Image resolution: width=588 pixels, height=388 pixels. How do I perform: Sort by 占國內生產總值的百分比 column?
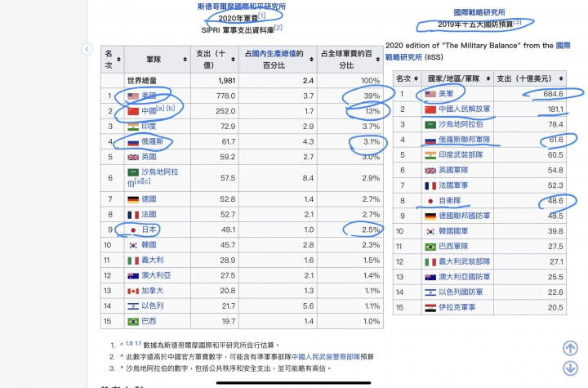coord(311,60)
